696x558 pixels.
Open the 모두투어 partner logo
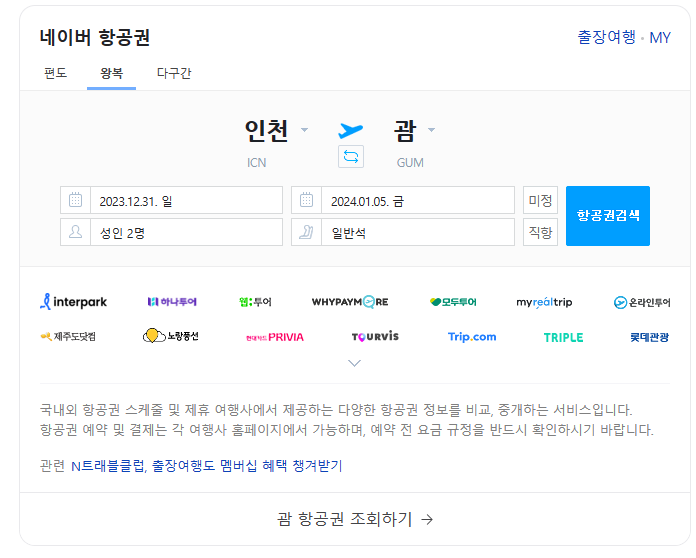(453, 302)
